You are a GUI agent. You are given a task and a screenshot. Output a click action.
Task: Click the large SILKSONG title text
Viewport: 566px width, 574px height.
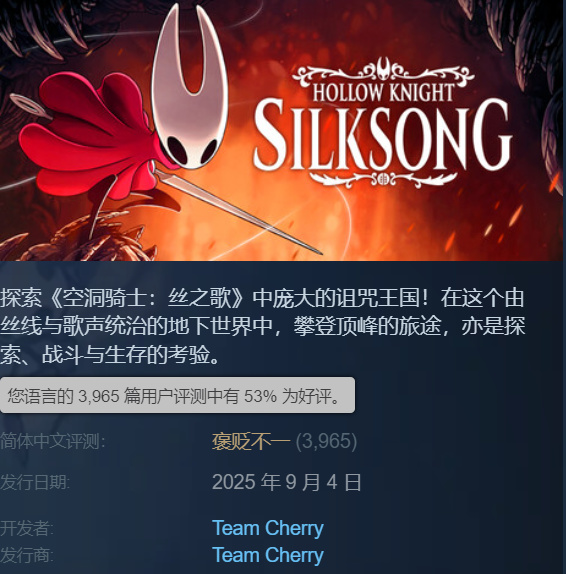[x=383, y=135]
